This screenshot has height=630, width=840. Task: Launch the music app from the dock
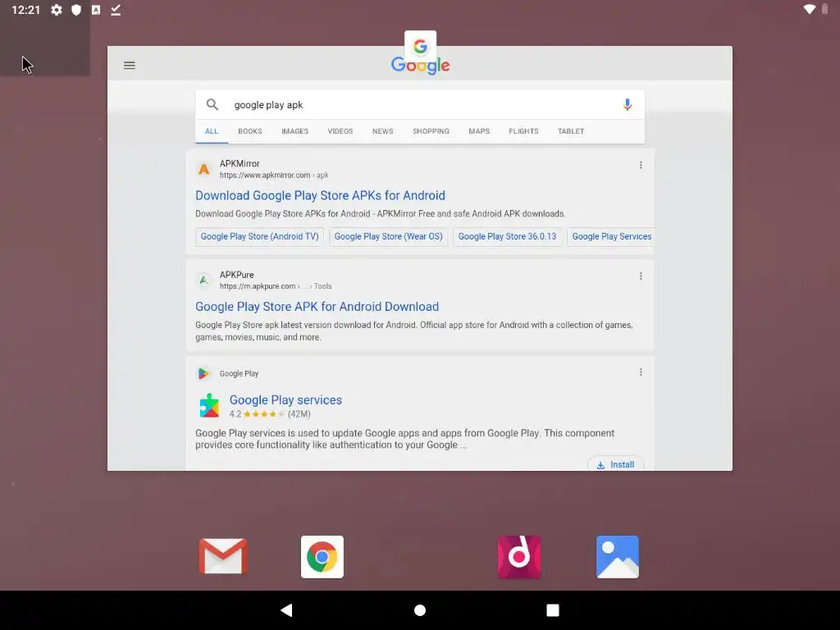518,557
